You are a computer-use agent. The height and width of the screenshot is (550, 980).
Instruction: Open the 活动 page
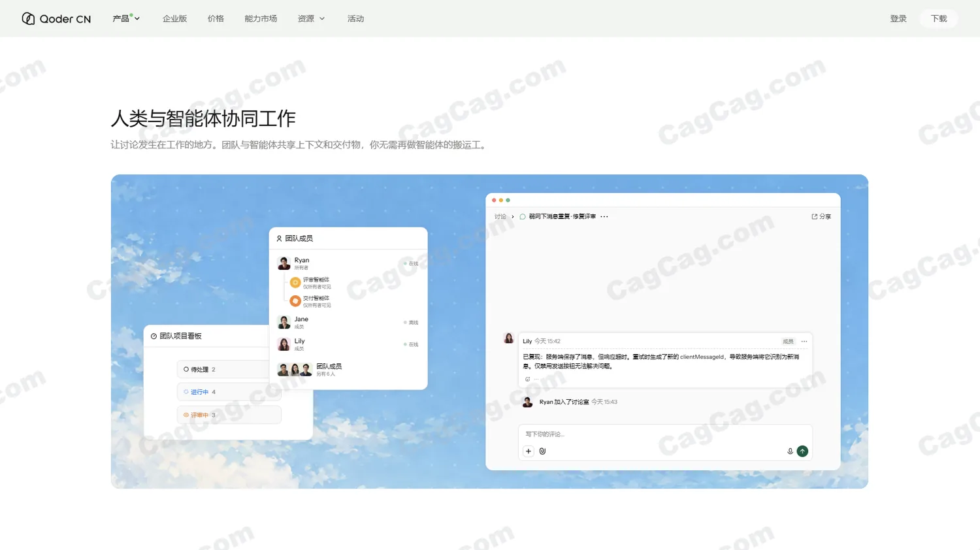[355, 18]
